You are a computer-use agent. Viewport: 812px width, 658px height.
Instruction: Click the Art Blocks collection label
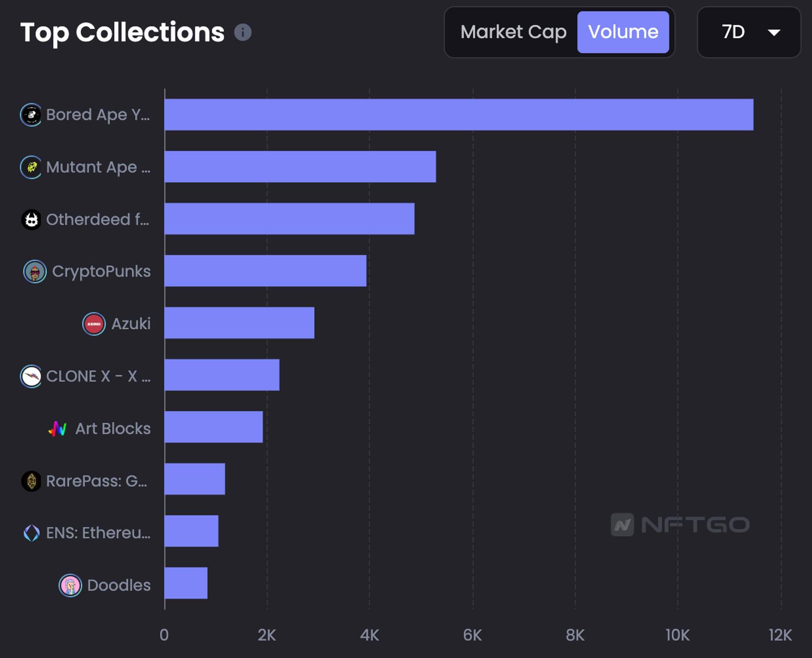tap(113, 429)
